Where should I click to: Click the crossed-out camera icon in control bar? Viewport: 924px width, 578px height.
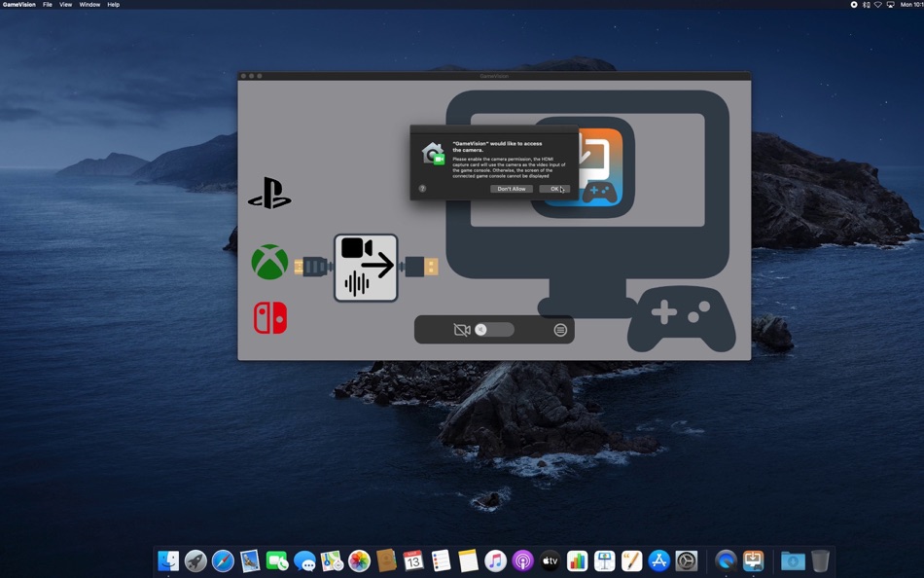click(x=461, y=330)
